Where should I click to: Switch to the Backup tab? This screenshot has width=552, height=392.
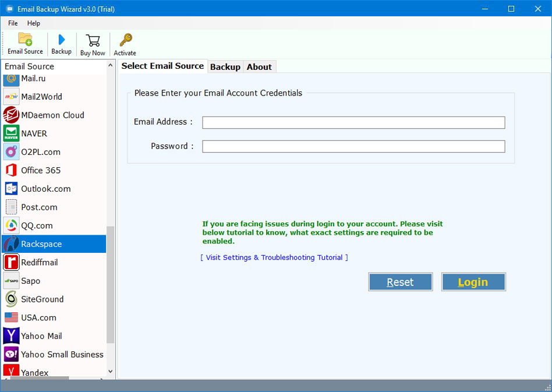(225, 67)
